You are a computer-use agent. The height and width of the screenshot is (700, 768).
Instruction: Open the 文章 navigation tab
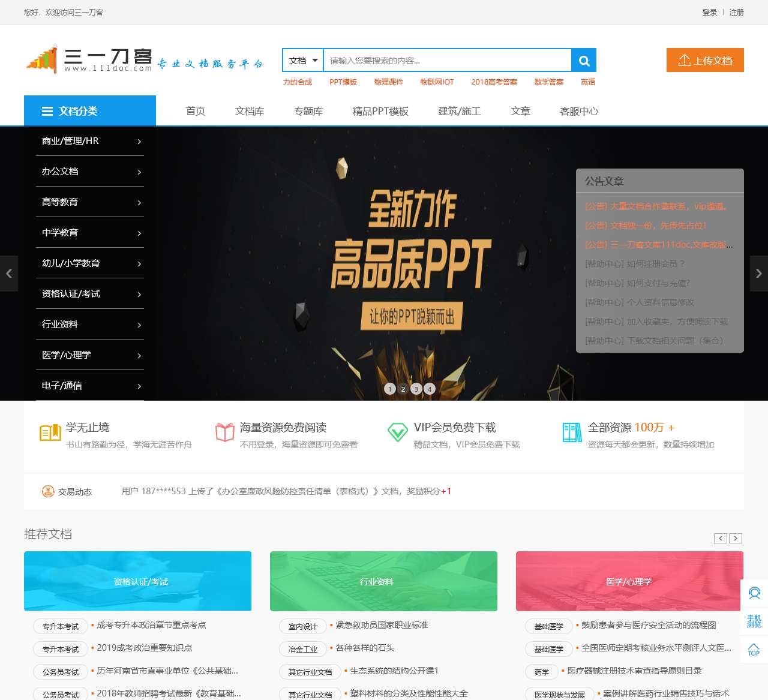click(x=520, y=111)
